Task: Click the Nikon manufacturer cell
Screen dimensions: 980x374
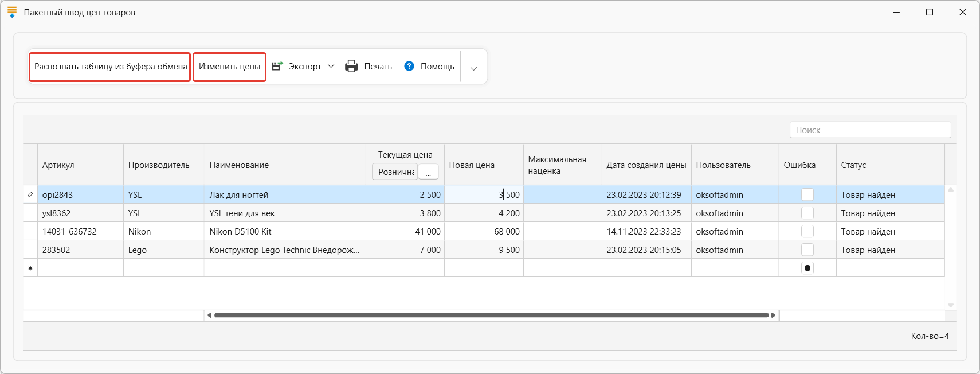Action: pyautogui.click(x=163, y=231)
